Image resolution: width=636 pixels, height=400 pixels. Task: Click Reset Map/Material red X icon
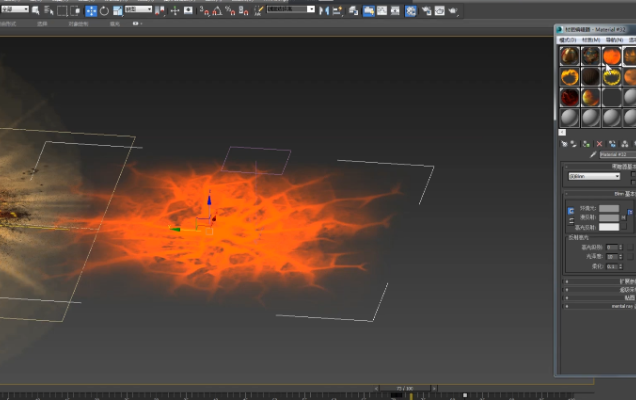(x=599, y=144)
